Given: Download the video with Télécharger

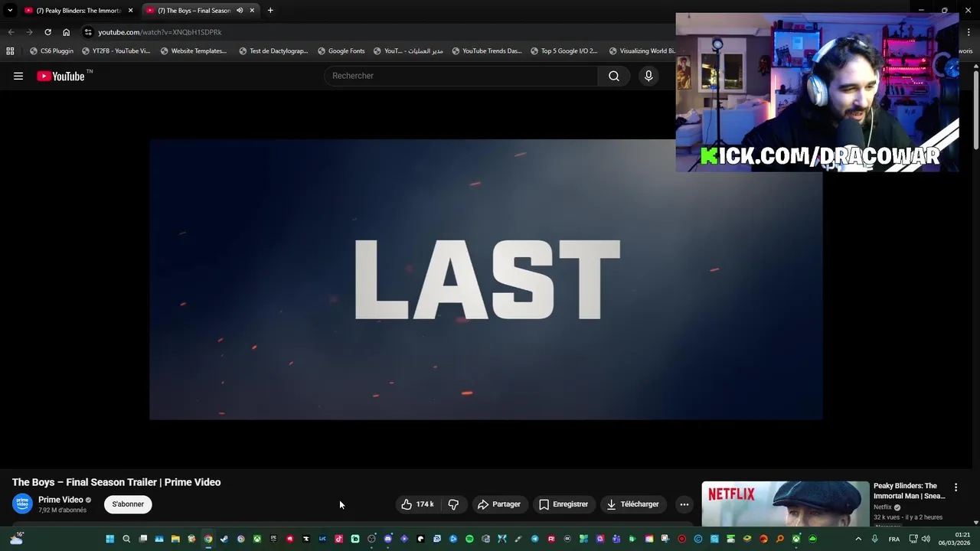Looking at the screenshot, I should [632, 504].
